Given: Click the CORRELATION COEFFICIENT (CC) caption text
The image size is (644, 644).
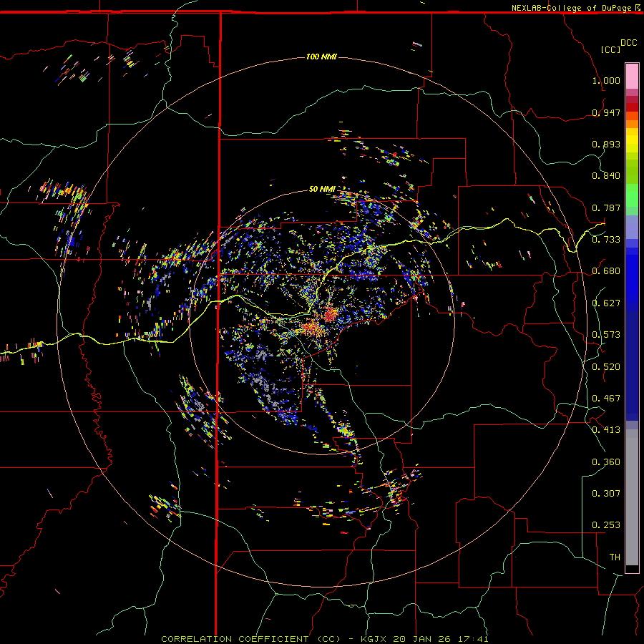Looking at the screenshot, I should (250, 639).
